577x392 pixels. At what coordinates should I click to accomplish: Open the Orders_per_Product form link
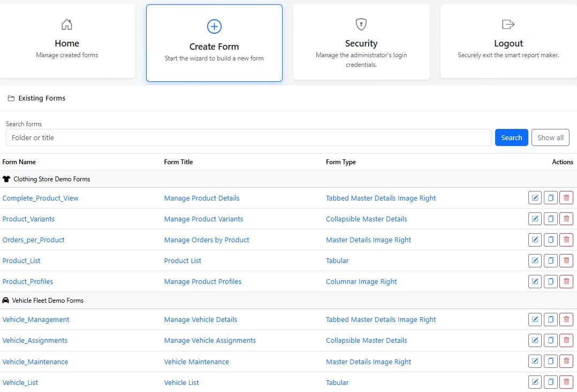33,240
